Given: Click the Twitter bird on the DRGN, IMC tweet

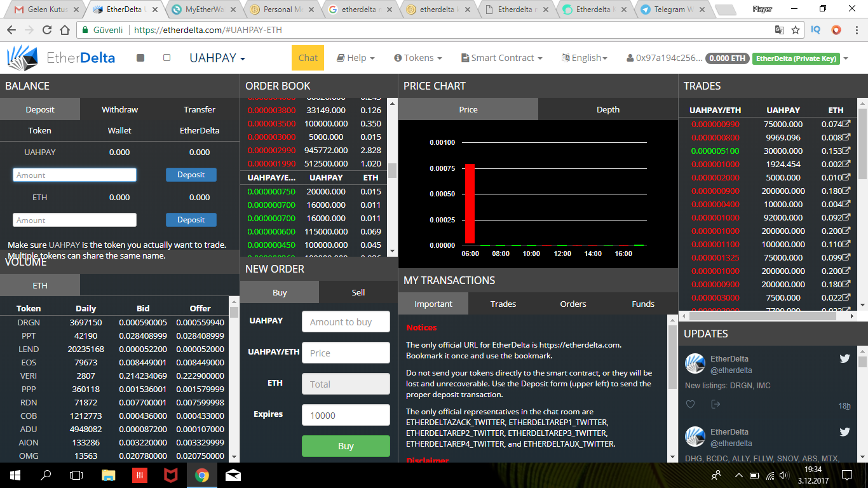Looking at the screenshot, I should 844,358.
